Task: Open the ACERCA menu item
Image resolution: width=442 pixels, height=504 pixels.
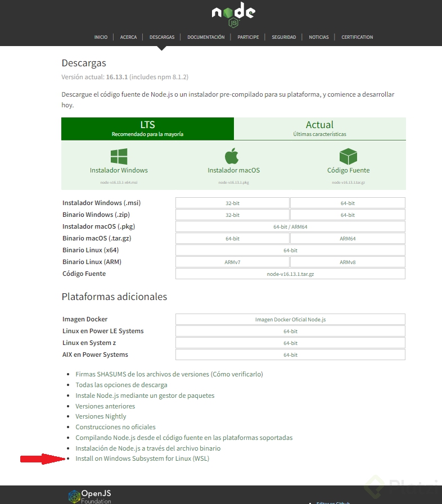Action: point(128,37)
